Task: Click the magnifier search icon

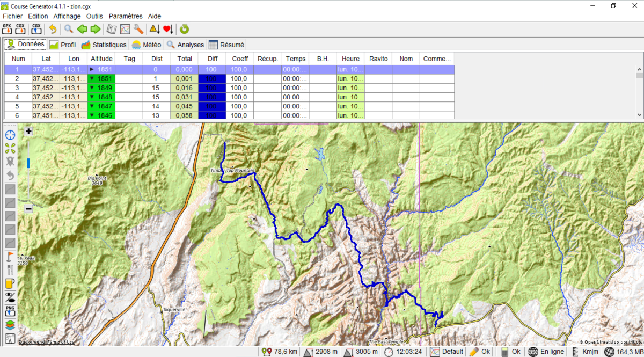Action: tap(69, 29)
